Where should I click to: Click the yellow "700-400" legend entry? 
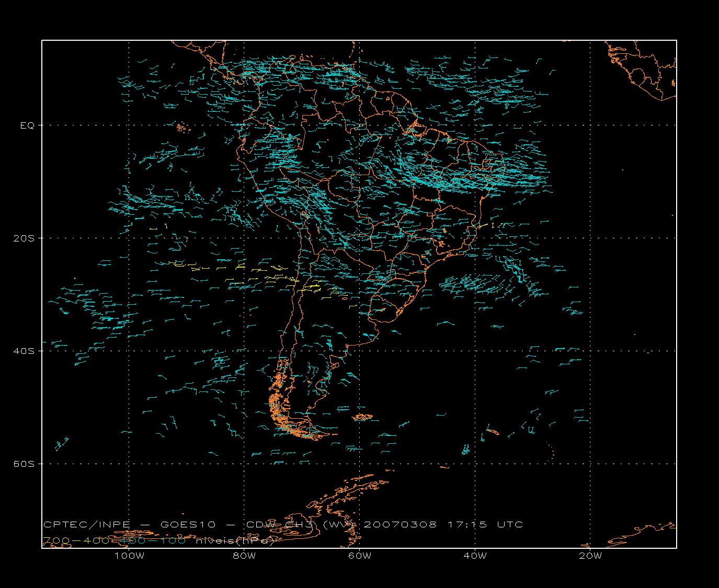point(76,541)
